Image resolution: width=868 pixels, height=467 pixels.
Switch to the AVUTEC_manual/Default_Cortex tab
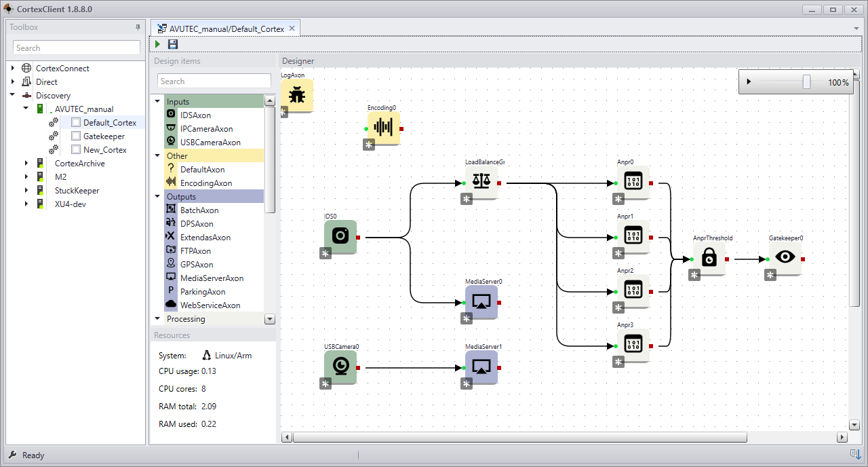226,29
